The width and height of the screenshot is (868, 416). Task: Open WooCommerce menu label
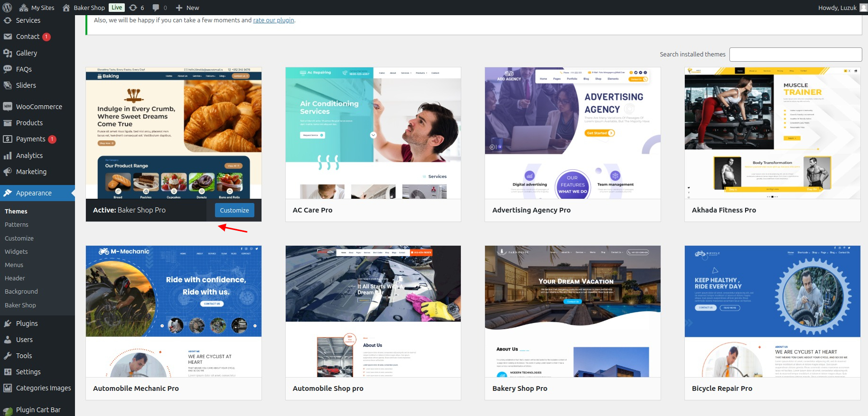39,107
